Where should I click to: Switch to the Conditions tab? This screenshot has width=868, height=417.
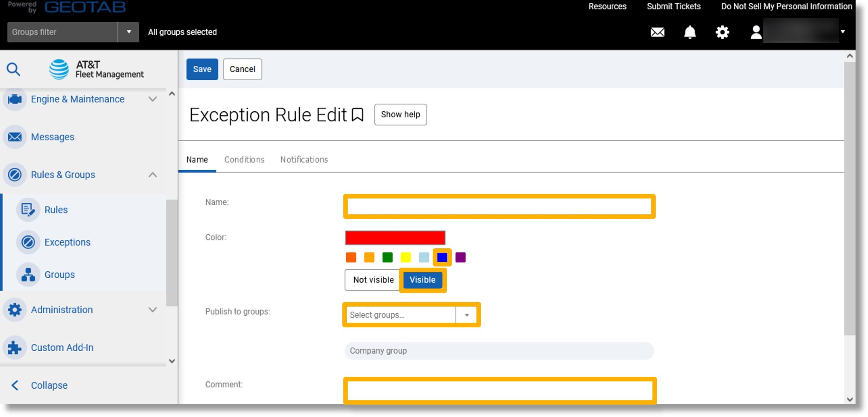[x=244, y=159]
